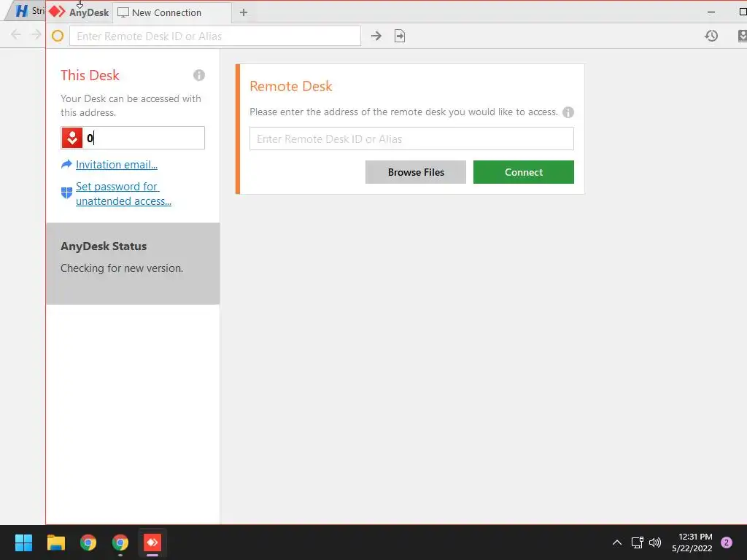
Task: Click the invitation share arrow icon
Action: point(66,164)
